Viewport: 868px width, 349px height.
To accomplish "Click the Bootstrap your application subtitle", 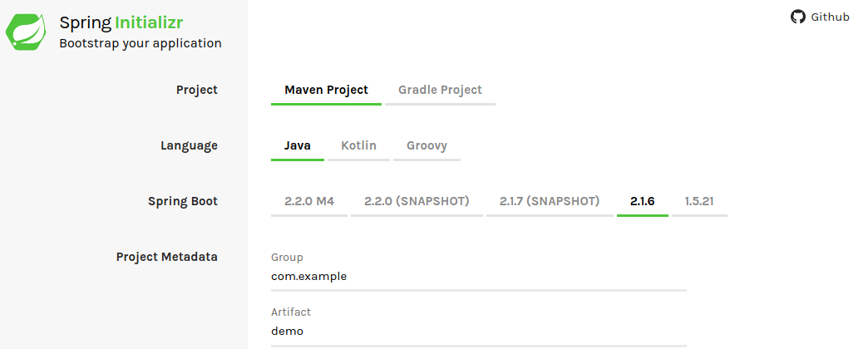I will click(x=141, y=43).
